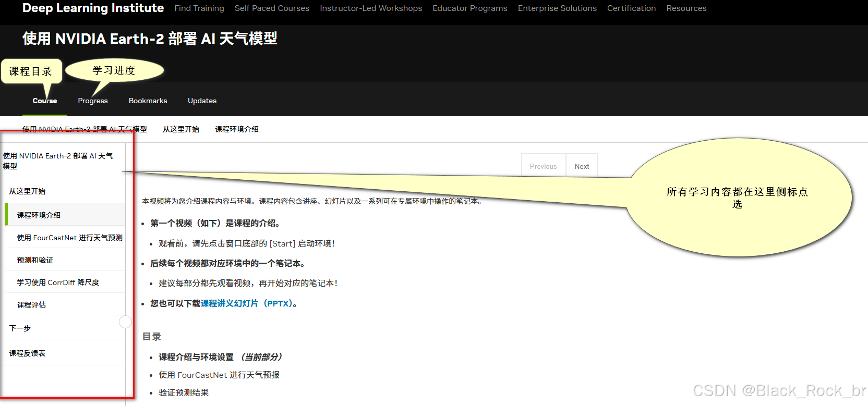Select the Course tab
Screen dimensions: 868x406
tap(45, 101)
